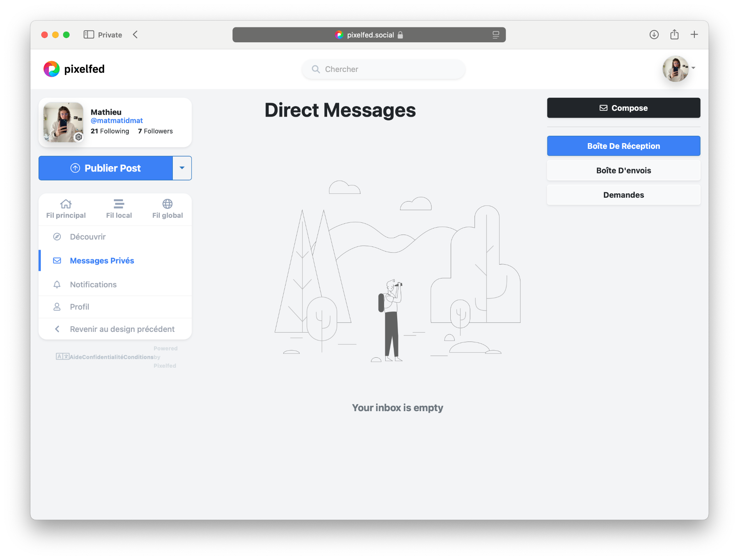This screenshot has width=739, height=560.
Task: Select the Demandes tab
Action: (x=624, y=195)
